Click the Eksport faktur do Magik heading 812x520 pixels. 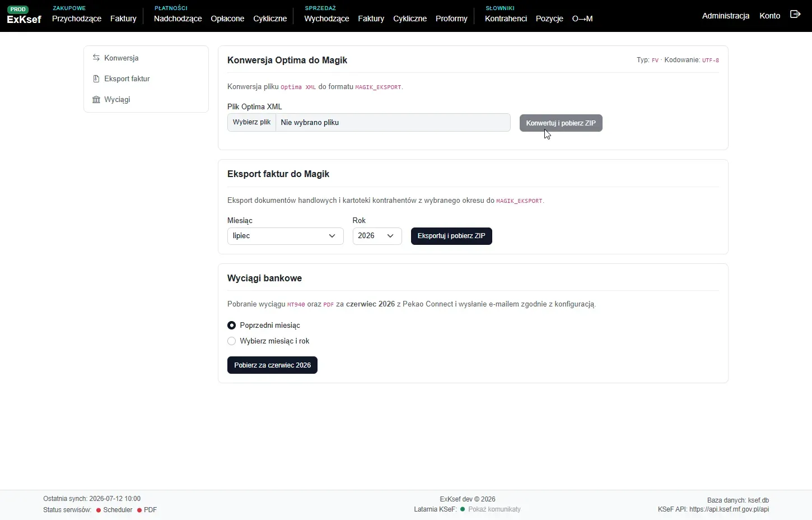pos(278,174)
